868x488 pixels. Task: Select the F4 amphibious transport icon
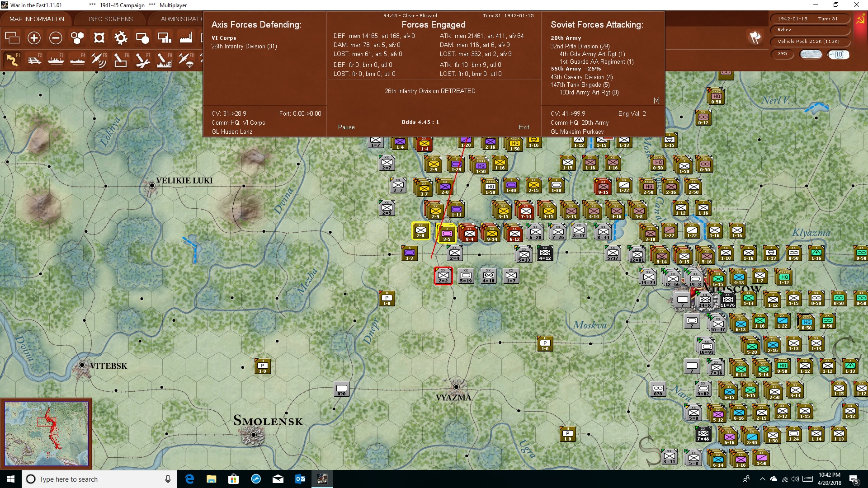pos(77,60)
